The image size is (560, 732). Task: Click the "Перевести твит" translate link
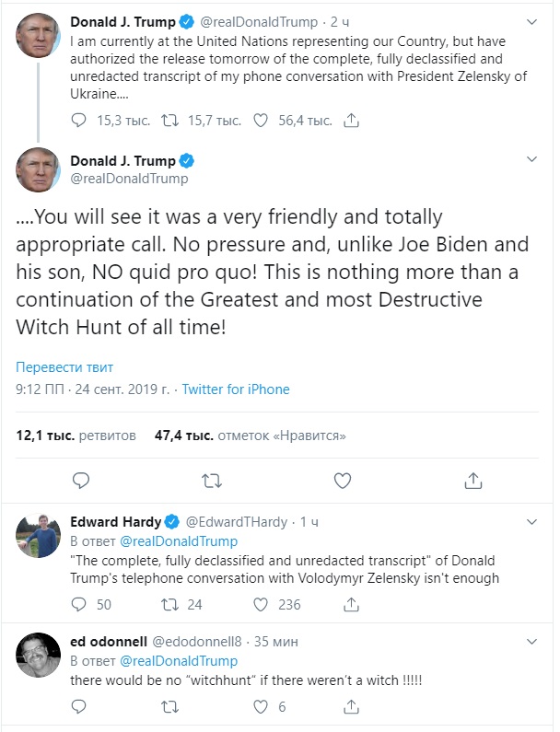(x=60, y=363)
